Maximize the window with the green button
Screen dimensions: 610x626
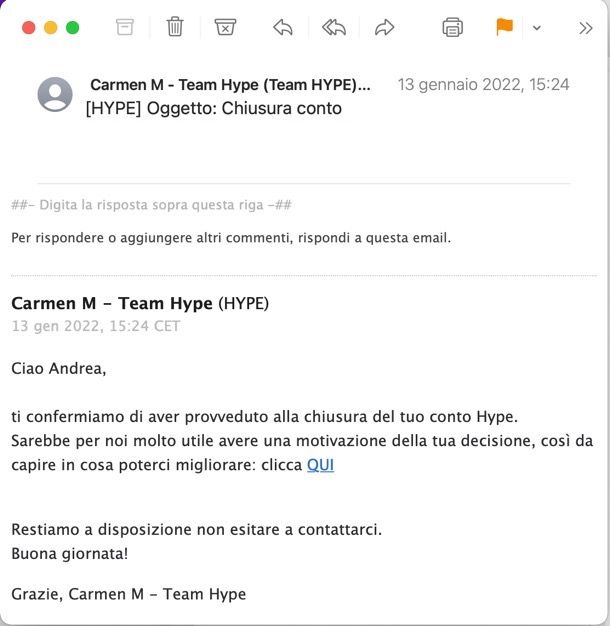(x=73, y=28)
